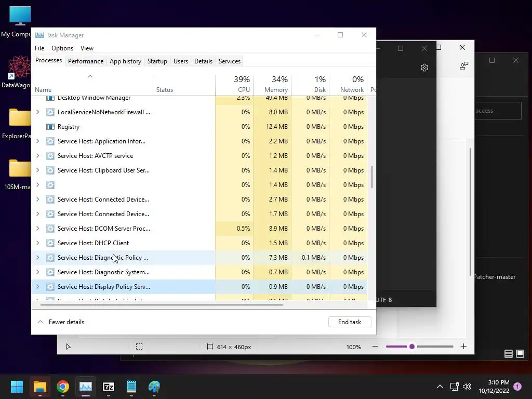Show hidden system tray icons

[440, 387]
